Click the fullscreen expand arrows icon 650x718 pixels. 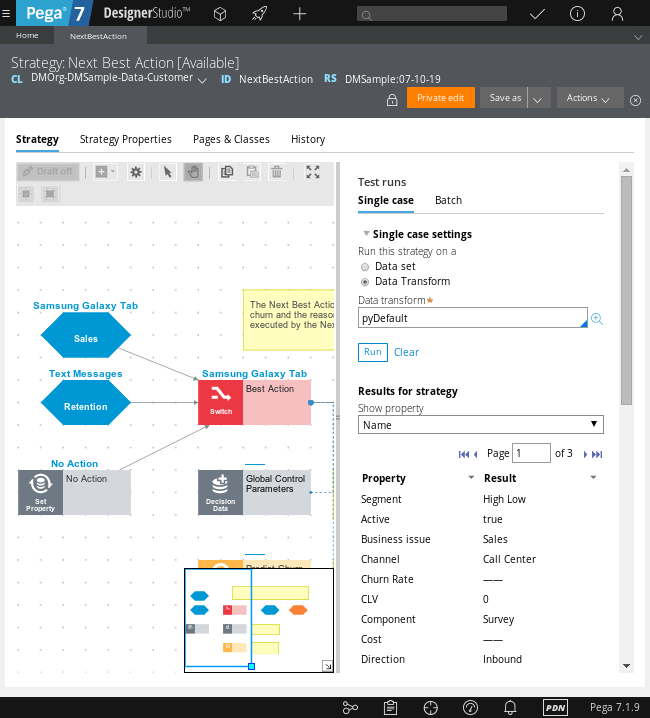pyautogui.click(x=313, y=172)
